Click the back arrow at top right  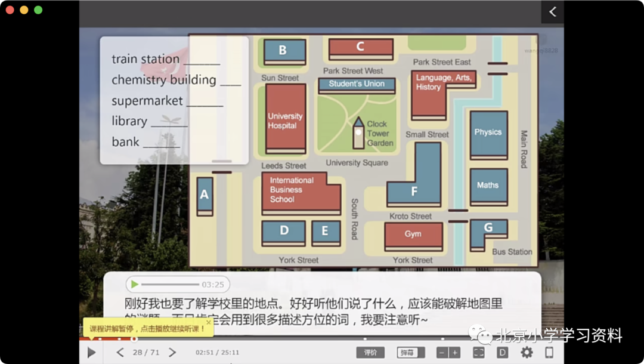553,11
